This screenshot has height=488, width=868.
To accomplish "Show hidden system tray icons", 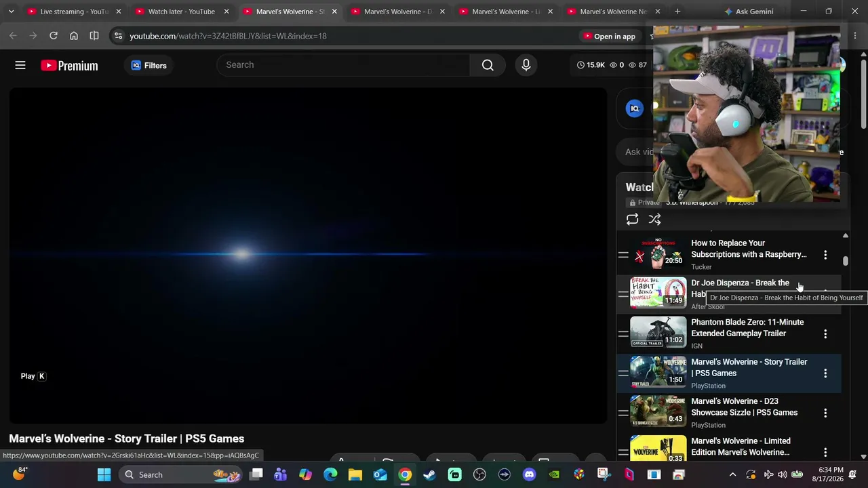I will [732, 474].
